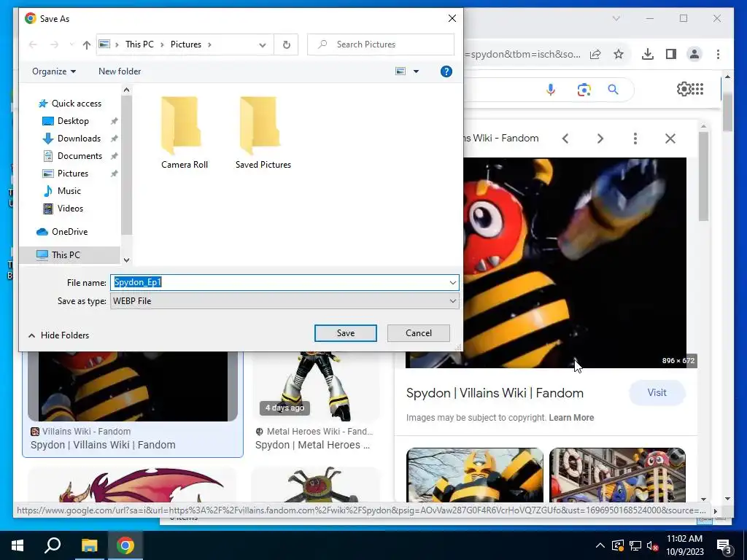747x560 pixels.
Task: Click the Visit button
Action: point(657,393)
